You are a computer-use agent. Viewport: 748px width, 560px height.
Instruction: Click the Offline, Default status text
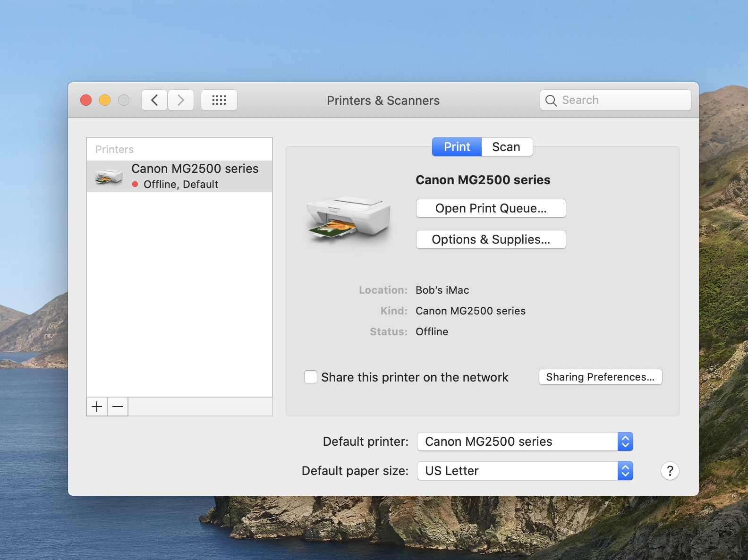tap(181, 184)
